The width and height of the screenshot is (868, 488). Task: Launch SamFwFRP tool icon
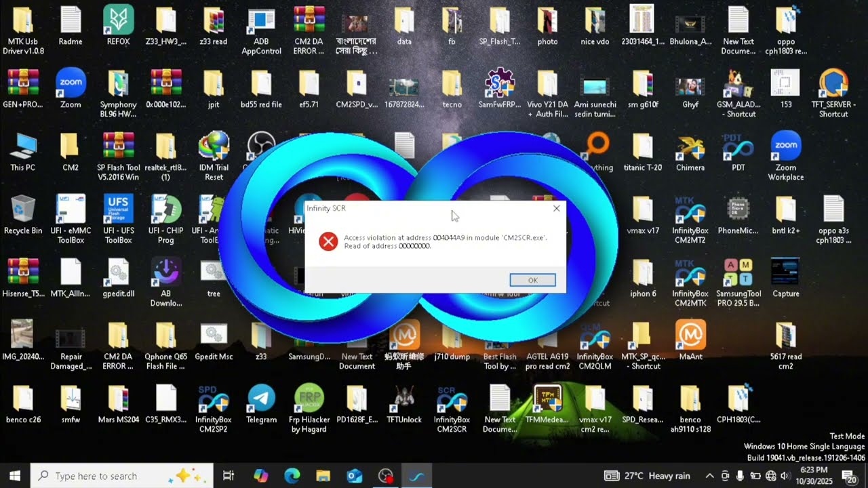point(500,89)
